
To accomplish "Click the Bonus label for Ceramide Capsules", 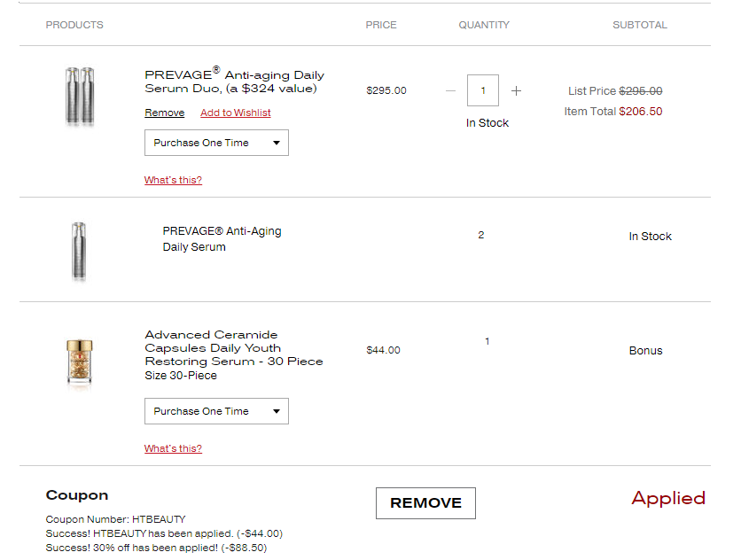I will [645, 351].
